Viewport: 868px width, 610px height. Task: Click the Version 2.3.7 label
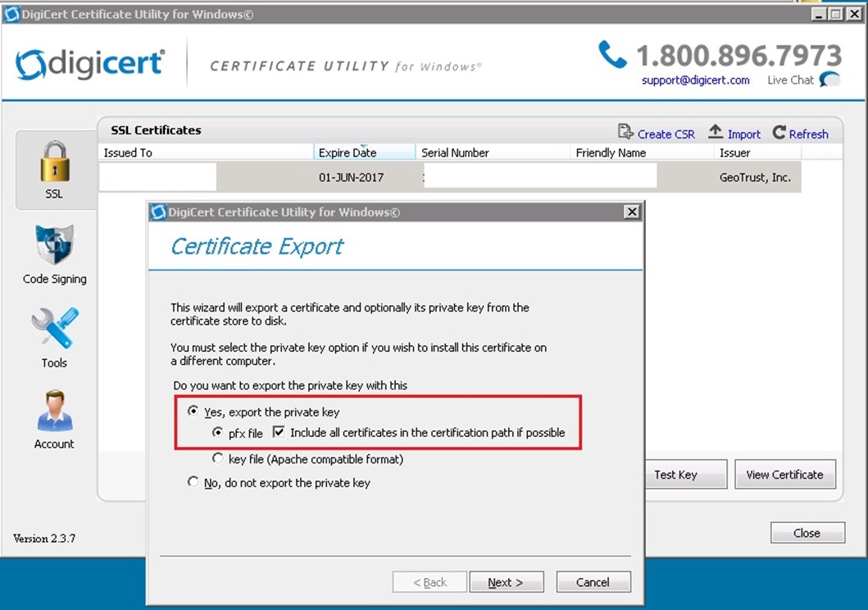coord(44,538)
